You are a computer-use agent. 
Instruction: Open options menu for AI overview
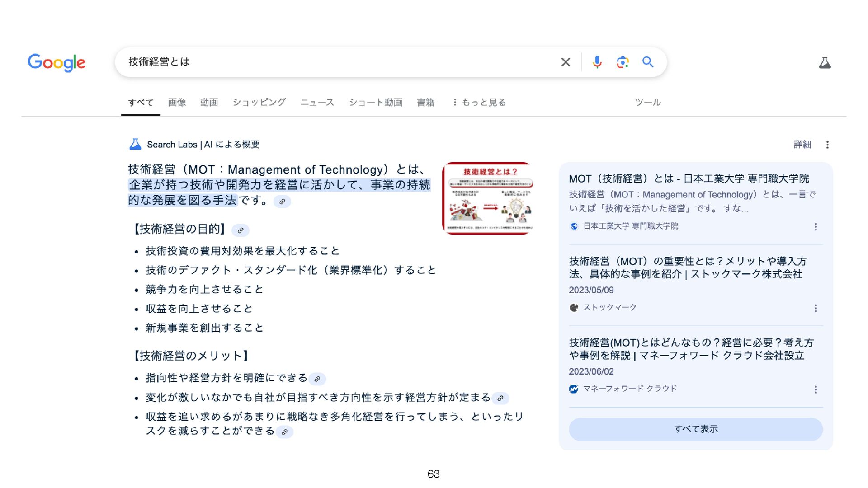coord(827,145)
